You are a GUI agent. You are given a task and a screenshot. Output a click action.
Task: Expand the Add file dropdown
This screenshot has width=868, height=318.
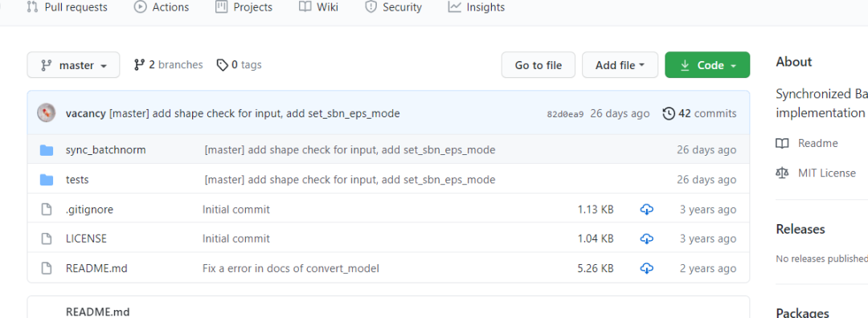pyautogui.click(x=620, y=65)
